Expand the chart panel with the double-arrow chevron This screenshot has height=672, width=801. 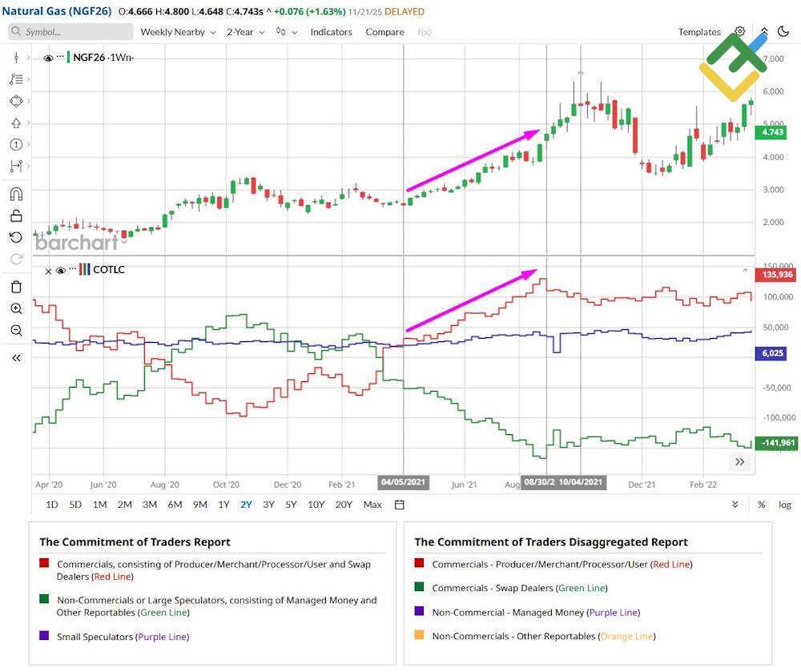[740, 461]
